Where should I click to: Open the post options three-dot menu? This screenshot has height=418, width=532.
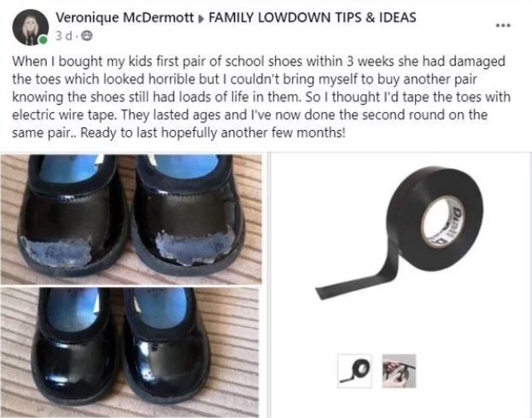point(503,25)
